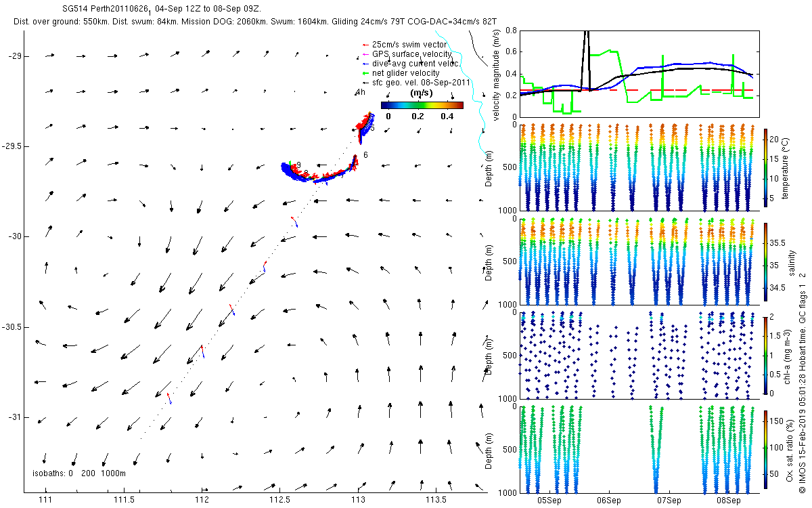Click the '20' tick on the temperature colorbar
The height and width of the screenshot is (508, 812).
(775, 138)
